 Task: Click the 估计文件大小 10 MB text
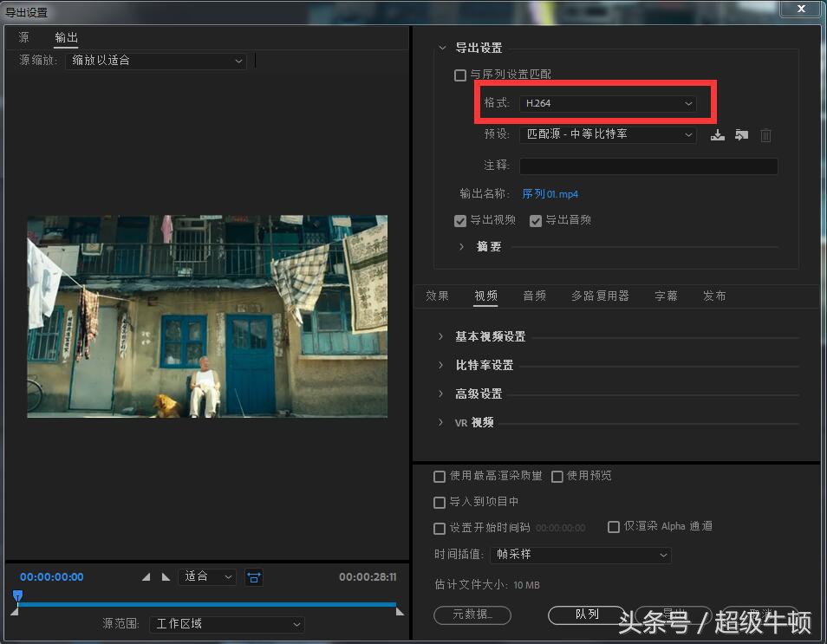point(487,585)
